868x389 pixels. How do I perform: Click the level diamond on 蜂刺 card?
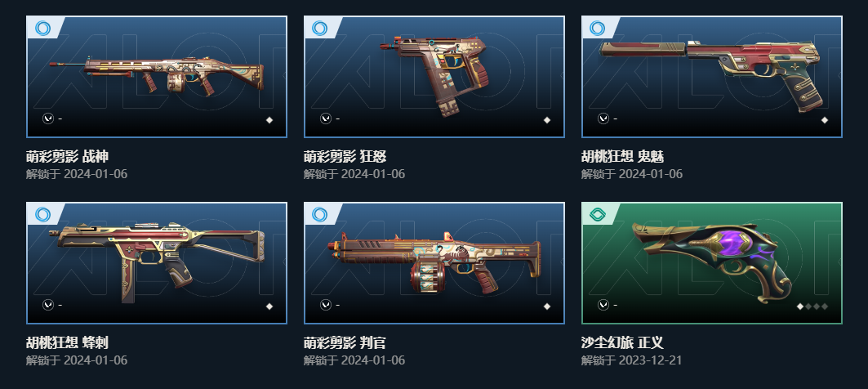(269, 306)
